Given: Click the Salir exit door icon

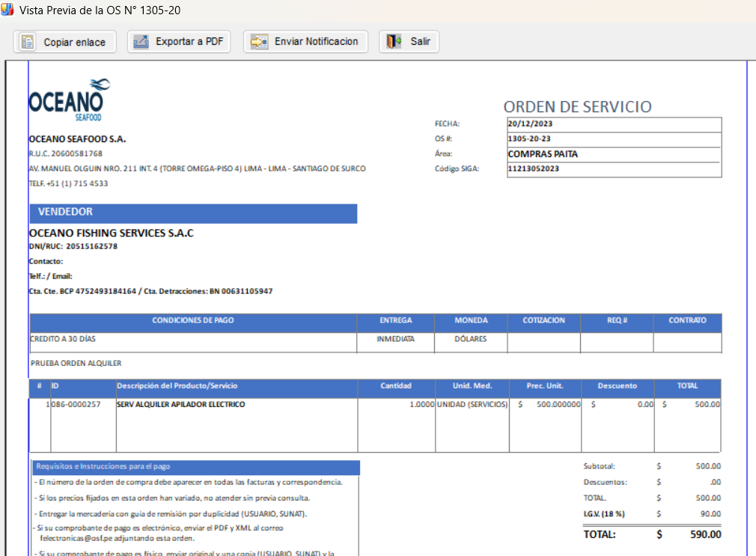Looking at the screenshot, I should click(x=394, y=42).
